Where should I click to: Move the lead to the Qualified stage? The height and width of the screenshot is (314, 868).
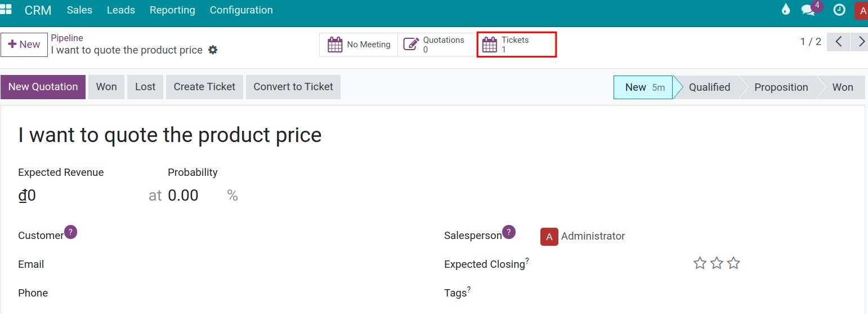(709, 87)
